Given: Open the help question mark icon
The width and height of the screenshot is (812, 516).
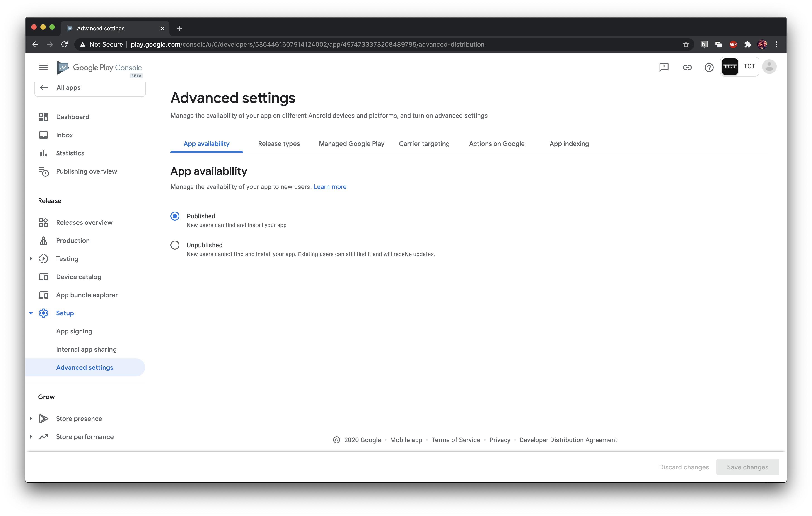Looking at the screenshot, I should pyautogui.click(x=709, y=67).
